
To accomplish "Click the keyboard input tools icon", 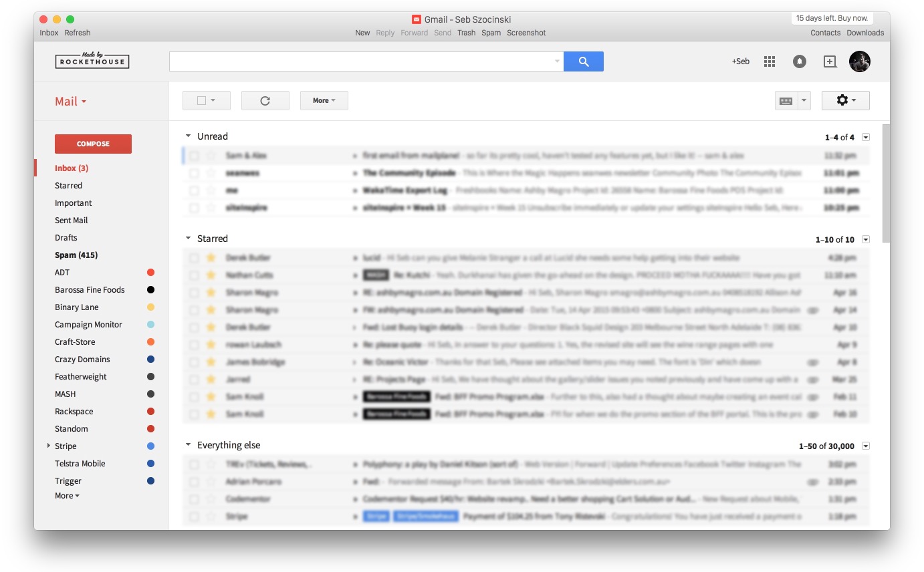I will (786, 101).
